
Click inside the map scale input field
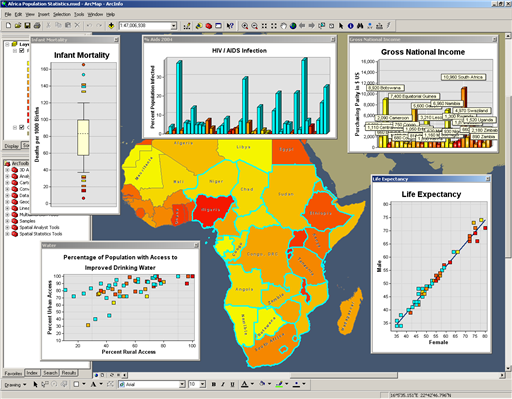[x=145, y=26]
